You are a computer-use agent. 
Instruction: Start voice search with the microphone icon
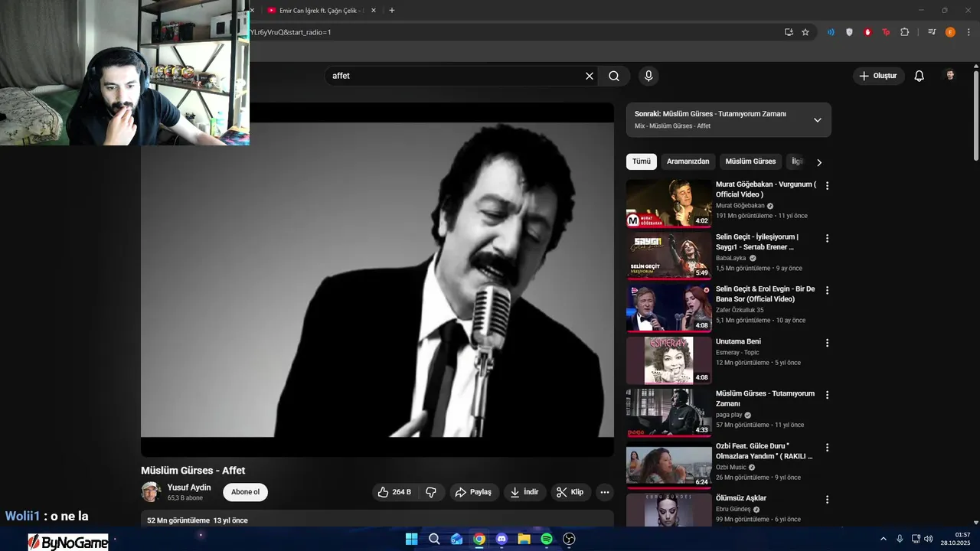[x=648, y=76]
